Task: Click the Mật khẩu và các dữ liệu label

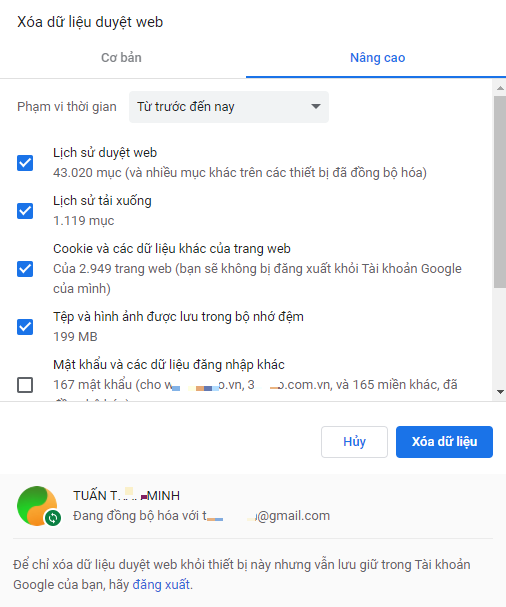Action: click(x=169, y=365)
